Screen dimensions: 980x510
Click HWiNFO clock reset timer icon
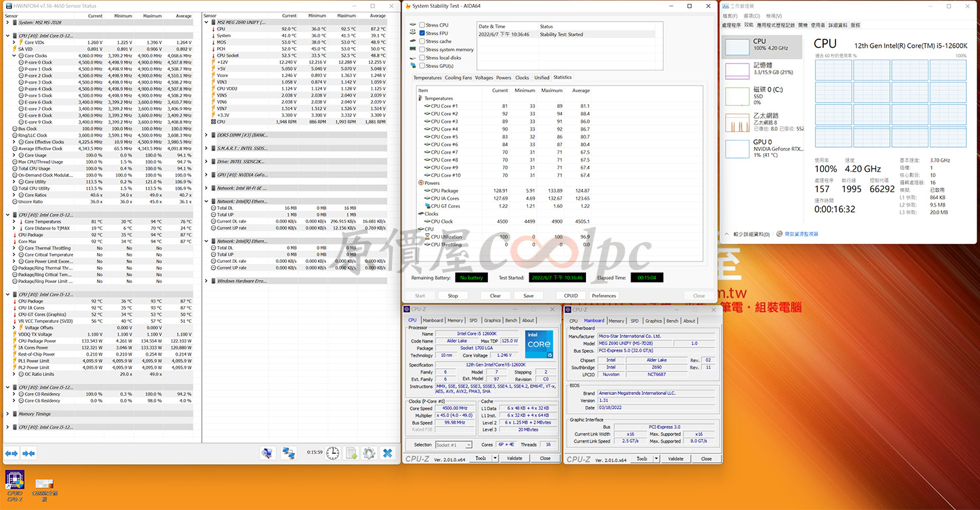click(333, 452)
